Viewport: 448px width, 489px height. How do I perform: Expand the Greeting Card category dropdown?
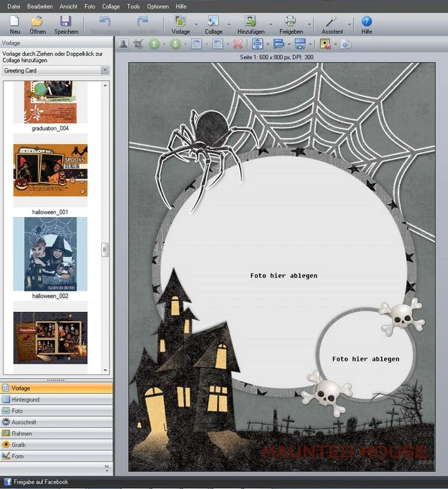(x=105, y=70)
